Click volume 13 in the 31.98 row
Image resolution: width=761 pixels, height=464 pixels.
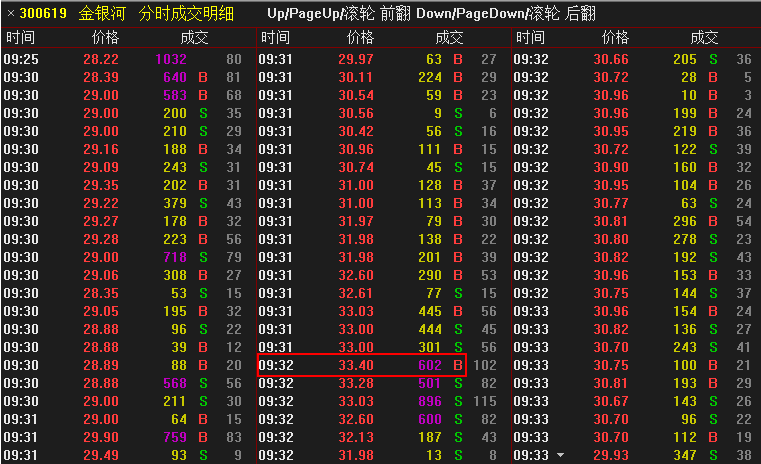[434, 455]
